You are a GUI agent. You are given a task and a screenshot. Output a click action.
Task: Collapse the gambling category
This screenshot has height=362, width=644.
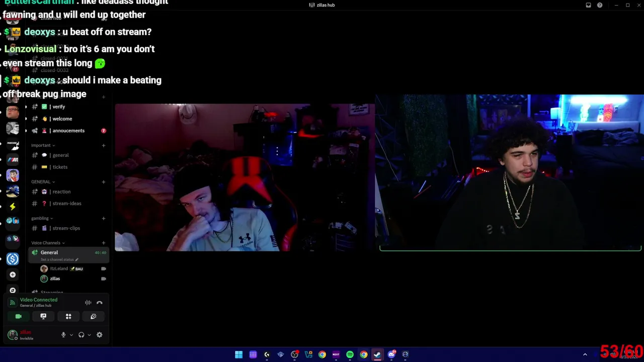42,218
